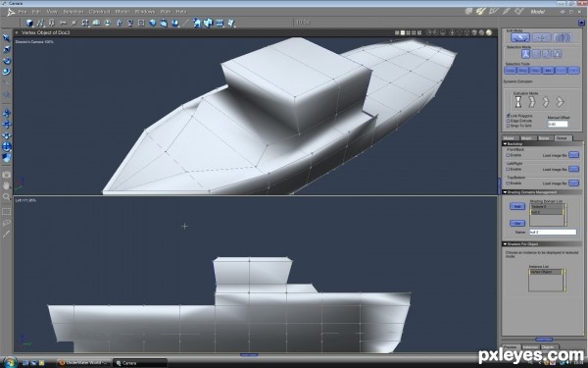
Task: Open the Help menu
Action: click(181, 12)
